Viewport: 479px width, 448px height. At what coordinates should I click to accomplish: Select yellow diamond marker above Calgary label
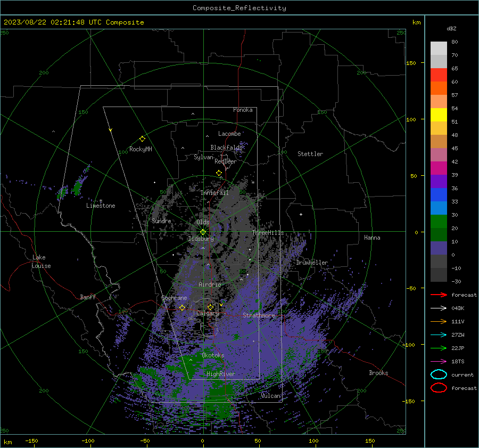point(210,307)
